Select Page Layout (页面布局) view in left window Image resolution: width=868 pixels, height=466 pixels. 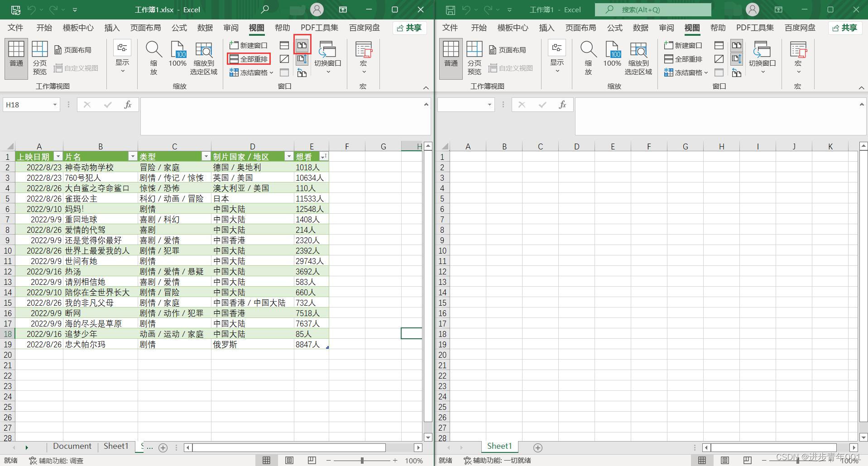point(72,50)
